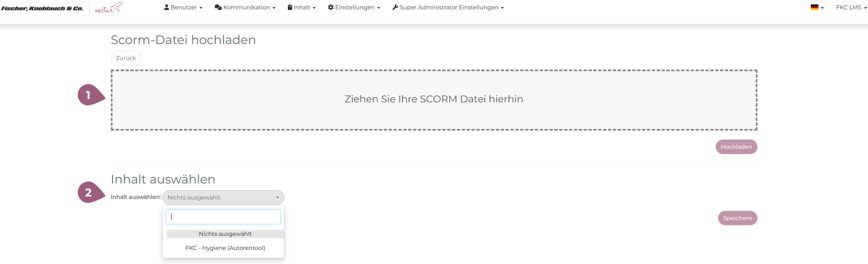Screen dimensions: 868x264
Task: Open the language selection dropdown arrow
Action: coord(822,8)
